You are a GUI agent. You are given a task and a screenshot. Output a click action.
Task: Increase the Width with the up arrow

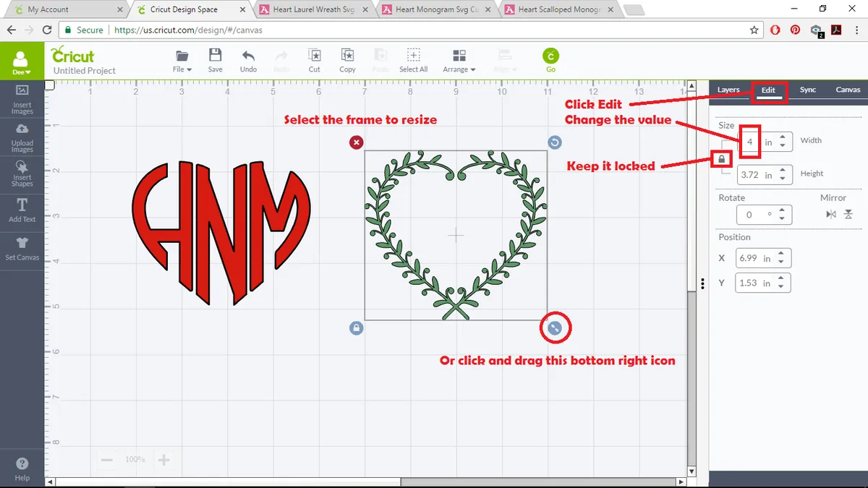pos(783,138)
